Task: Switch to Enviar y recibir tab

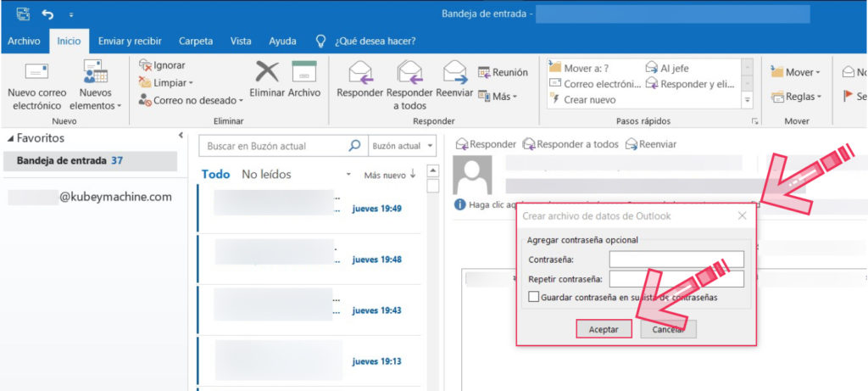Action: [130, 41]
